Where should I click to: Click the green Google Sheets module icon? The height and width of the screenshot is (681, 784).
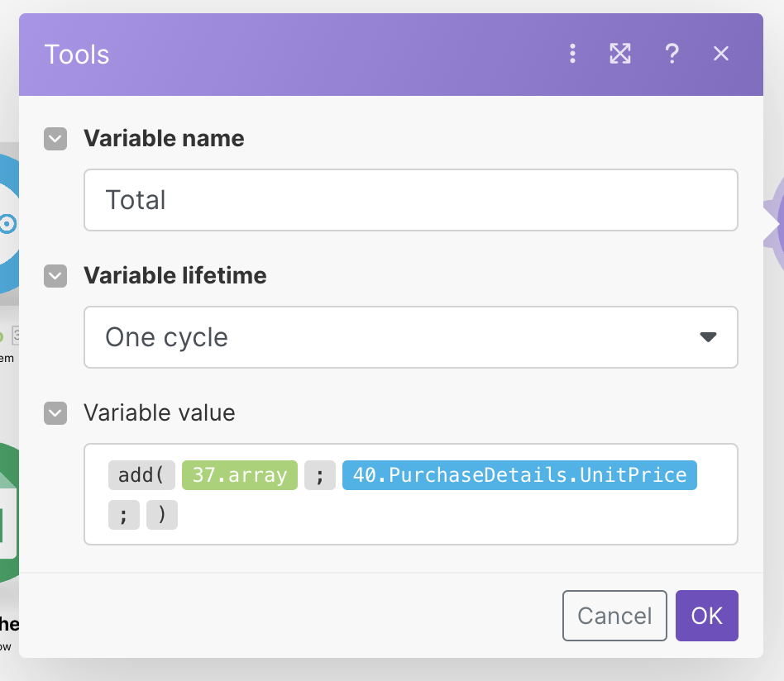8,521
